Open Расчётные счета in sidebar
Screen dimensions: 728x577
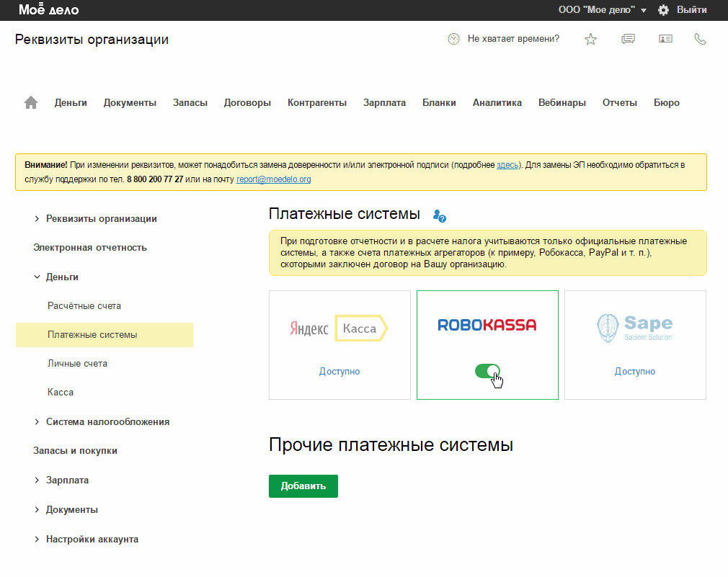pyautogui.click(x=84, y=306)
